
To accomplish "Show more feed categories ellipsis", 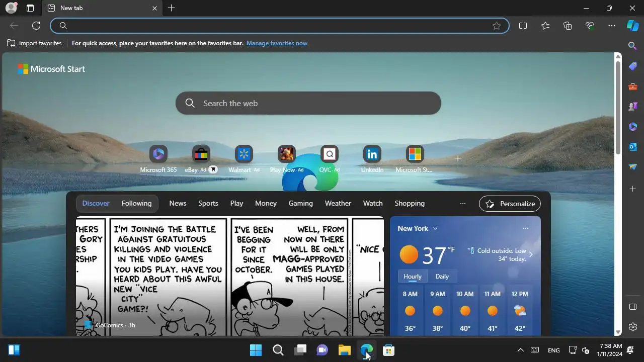I will click(463, 203).
